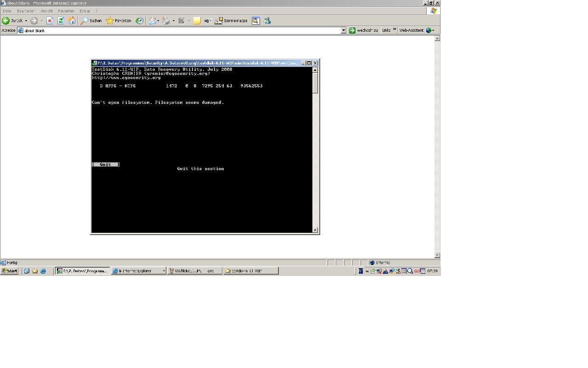
Task: Click the console scrollbar up arrow
Action: tap(315, 70)
